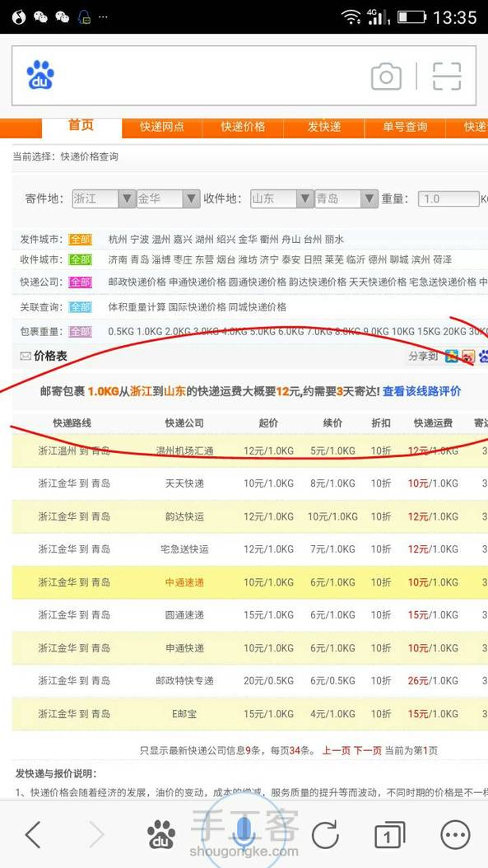
Task: Click 全部 button in 关联查询 row
Action: (80, 307)
